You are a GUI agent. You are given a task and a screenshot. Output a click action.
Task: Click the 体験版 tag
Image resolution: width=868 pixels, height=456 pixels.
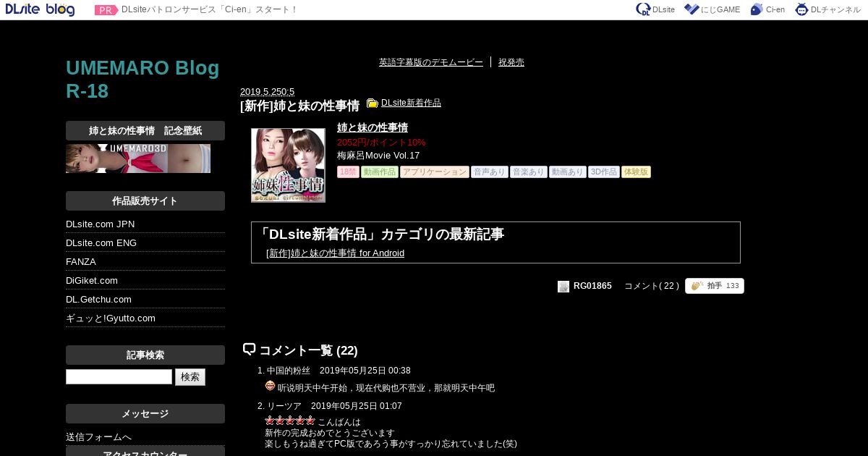[636, 172]
